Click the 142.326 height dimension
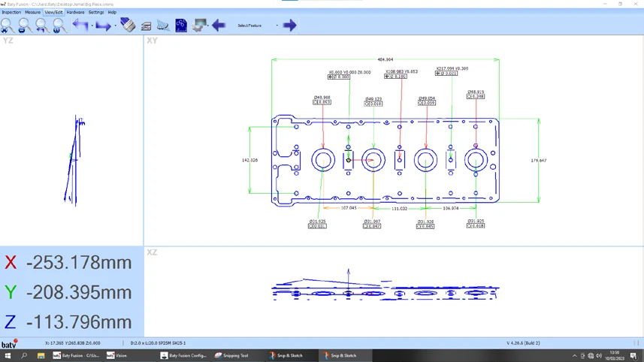Image resolution: width=644 pixels, height=362 pixels. click(249, 160)
